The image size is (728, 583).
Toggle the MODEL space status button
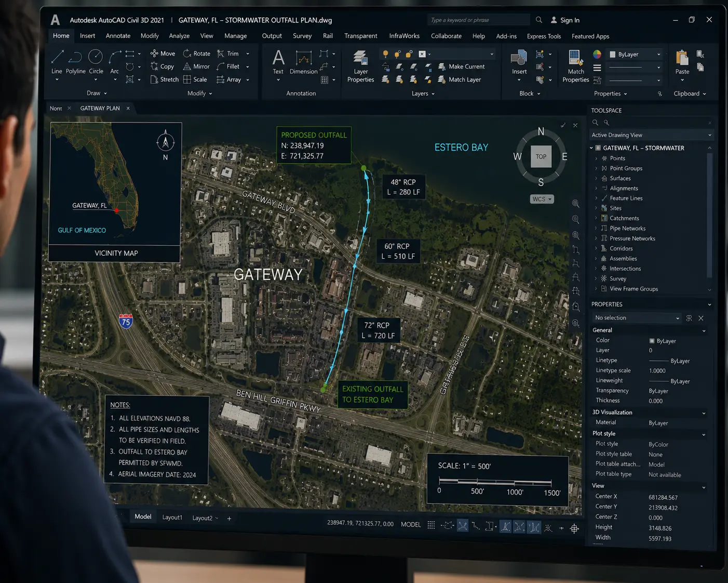pyautogui.click(x=411, y=524)
